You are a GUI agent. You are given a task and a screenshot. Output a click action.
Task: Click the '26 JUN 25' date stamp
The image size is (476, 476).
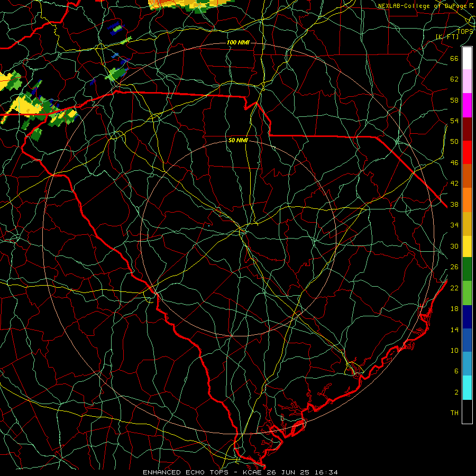(x=288, y=472)
